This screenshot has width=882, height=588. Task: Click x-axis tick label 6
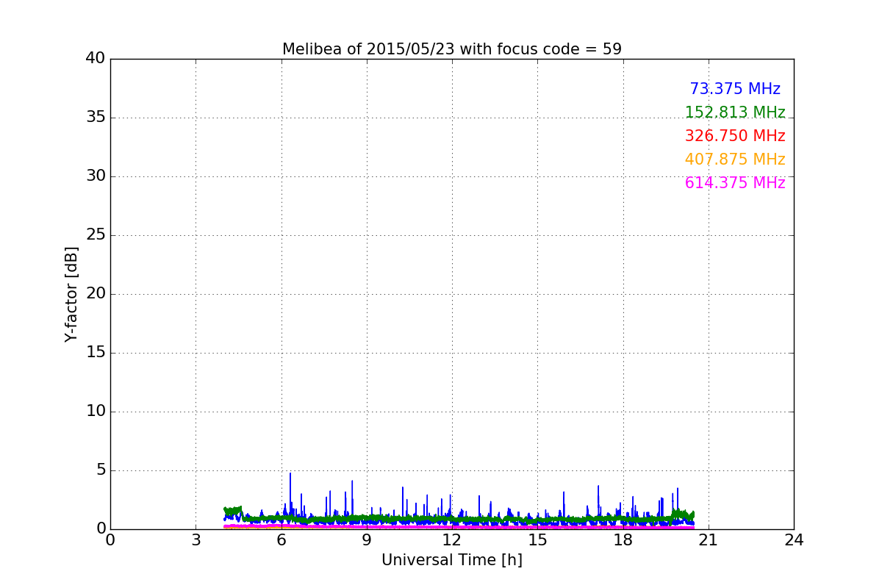click(282, 540)
